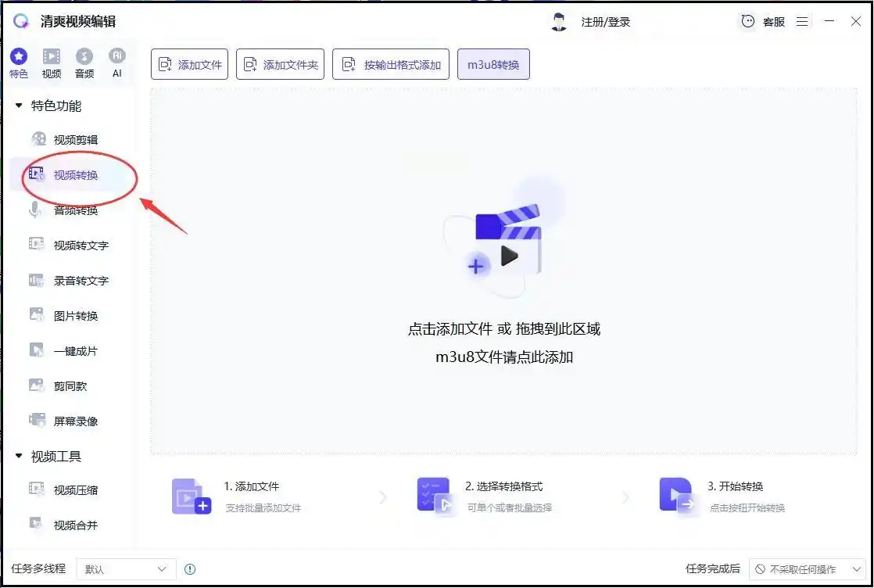Click the 添加文件夹 button
This screenshot has height=588, width=874.
pos(281,65)
